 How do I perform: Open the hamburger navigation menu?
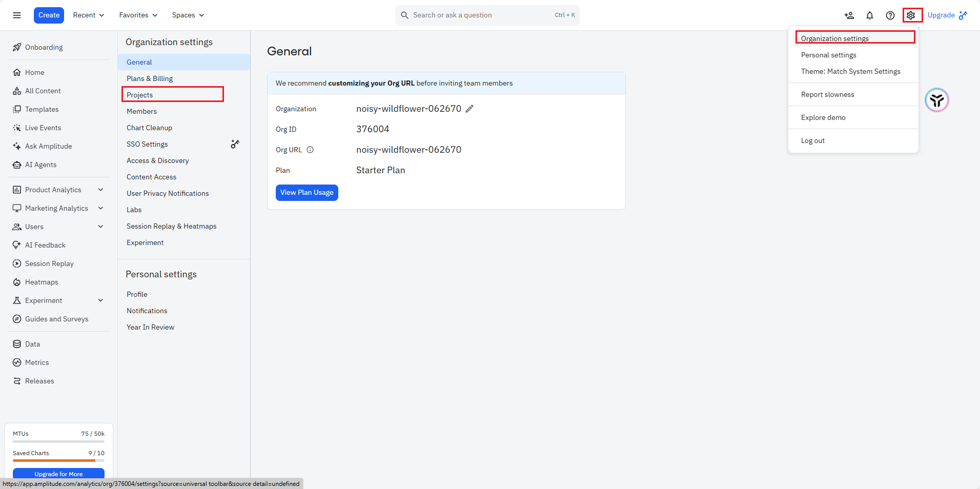click(17, 15)
